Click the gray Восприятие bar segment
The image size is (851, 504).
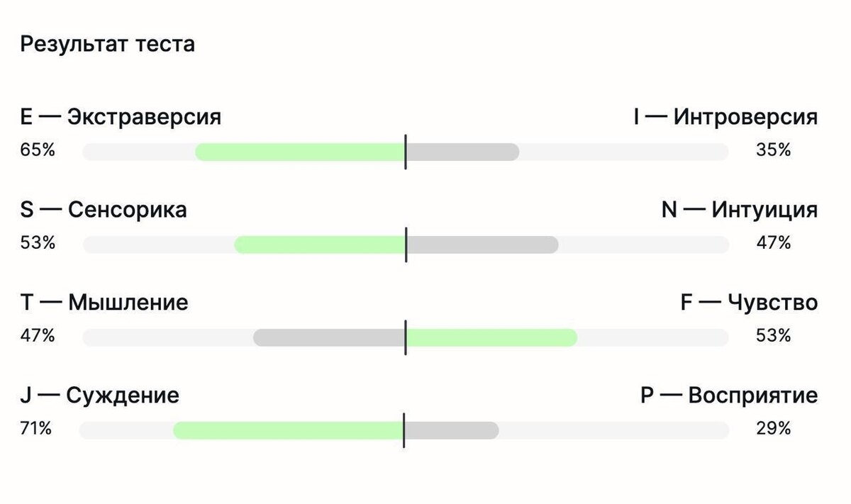pos(452,430)
